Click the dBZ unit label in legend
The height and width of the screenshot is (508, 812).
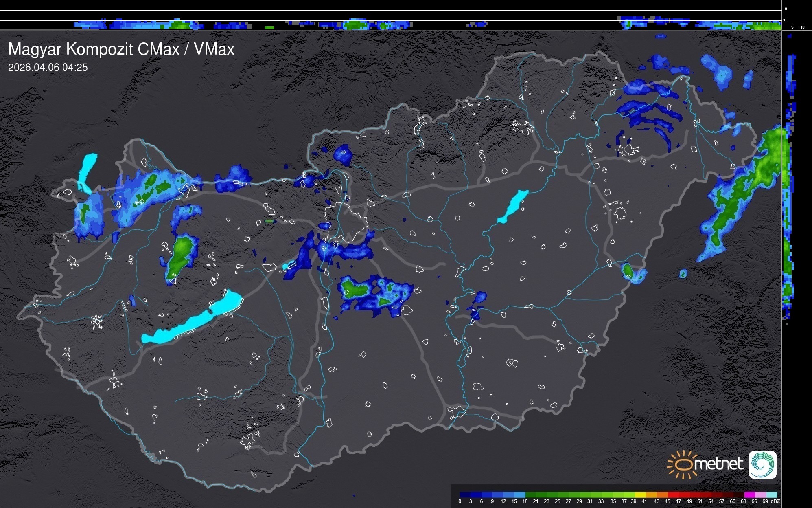775,501
